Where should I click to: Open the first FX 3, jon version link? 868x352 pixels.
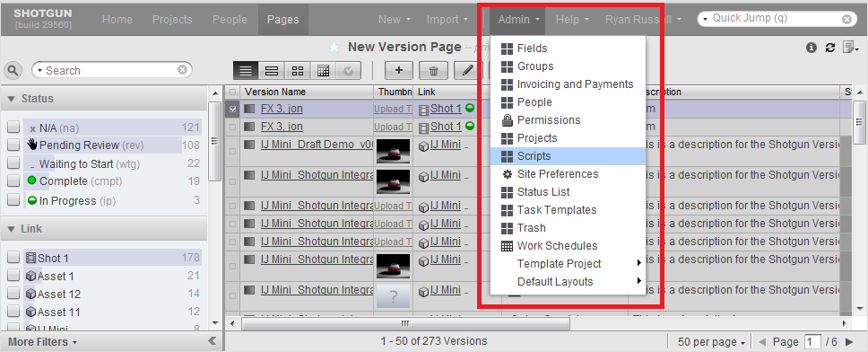click(282, 109)
